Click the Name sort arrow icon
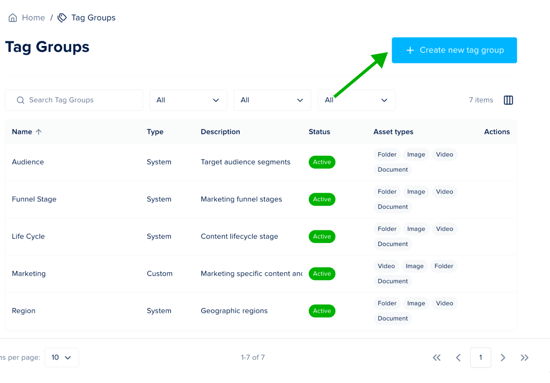The image size is (550, 383). pos(39,132)
